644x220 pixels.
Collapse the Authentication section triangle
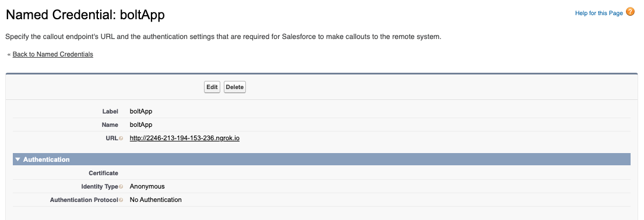17,159
